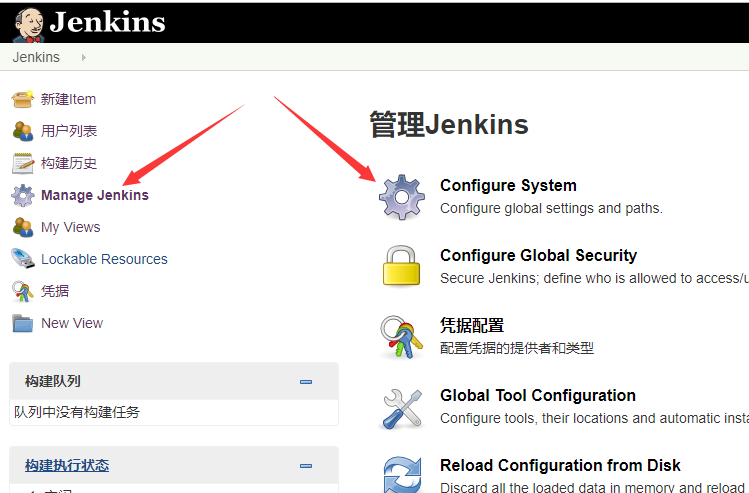Viewport: 749px width, 493px height.
Task: Click description 'Configure global settings and paths.'
Action: [551, 208]
